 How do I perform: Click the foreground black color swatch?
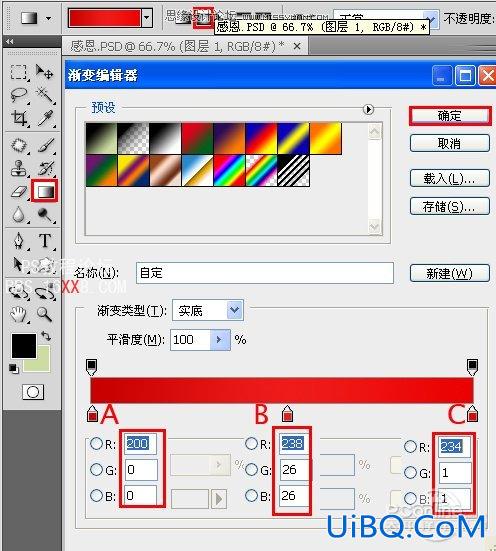[x=24, y=346]
